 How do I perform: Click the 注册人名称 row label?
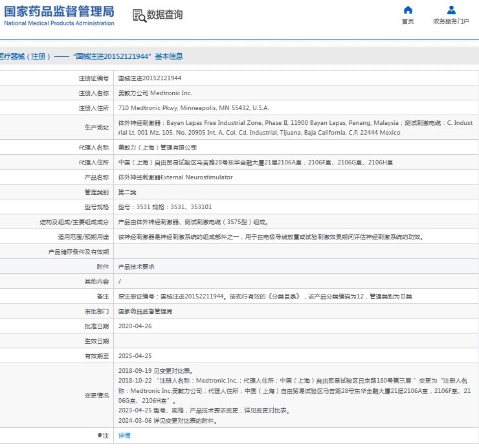pos(93,93)
